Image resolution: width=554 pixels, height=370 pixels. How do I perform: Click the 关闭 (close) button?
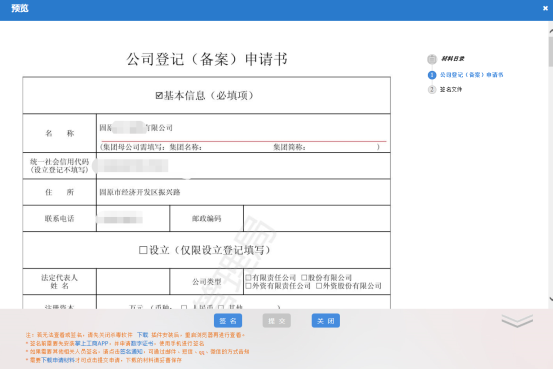[x=325, y=321]
